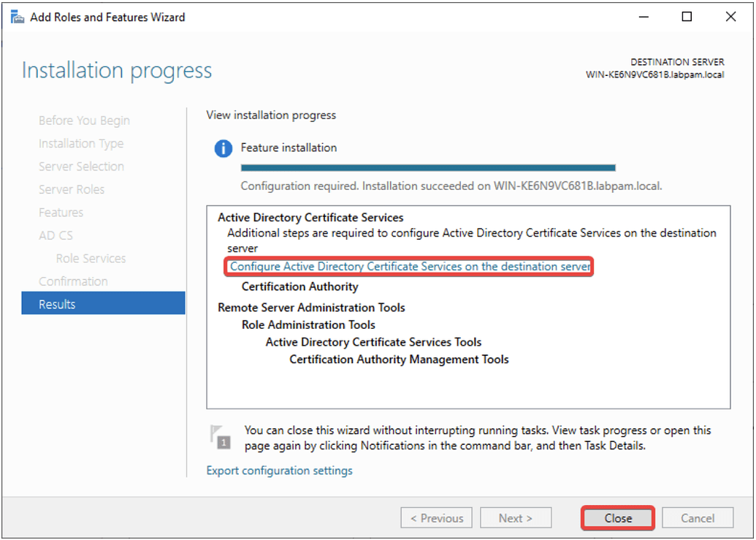756x540 pixels.
Task: Open Export configuration settings
Action: tap(279, 470)
